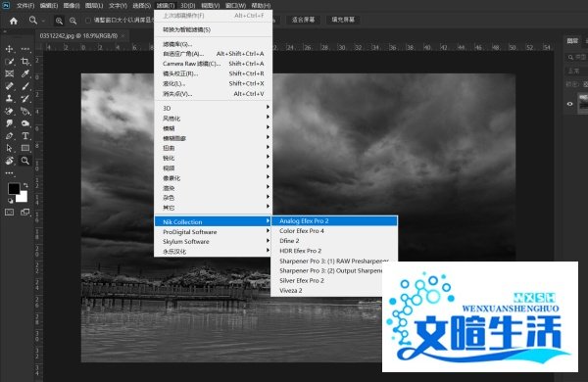Select the Path Selection arrow tool
Viewport: 588px width, 382px height.
(10, 148)
